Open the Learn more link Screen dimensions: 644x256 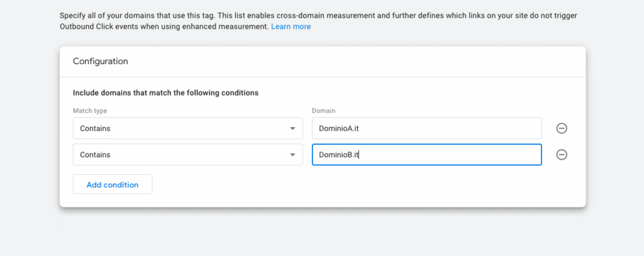click(291, 27)
